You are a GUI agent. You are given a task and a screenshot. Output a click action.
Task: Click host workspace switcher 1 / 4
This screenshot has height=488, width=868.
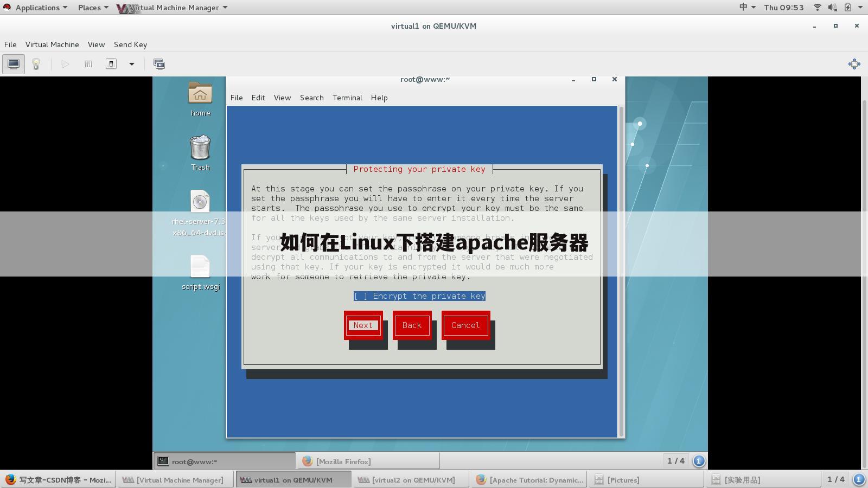836,479
